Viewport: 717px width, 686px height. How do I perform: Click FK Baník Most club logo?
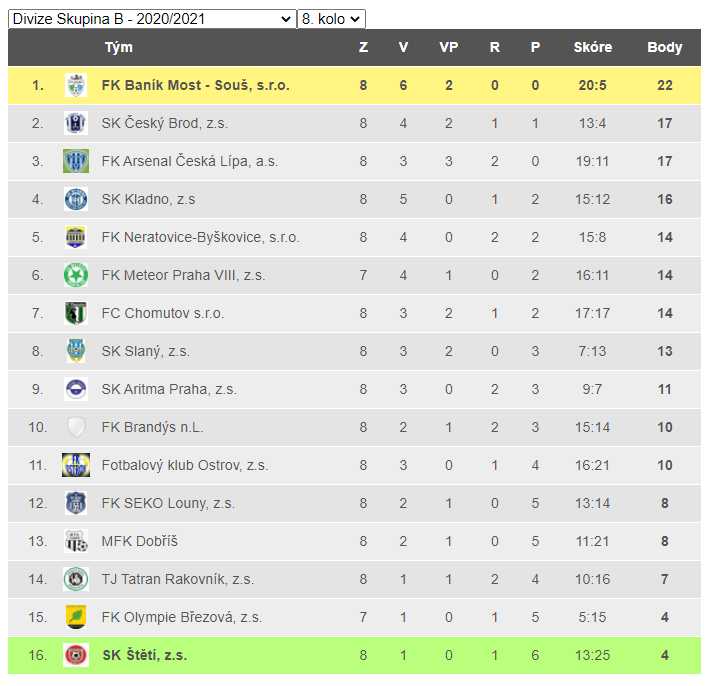tap(76, 85)
